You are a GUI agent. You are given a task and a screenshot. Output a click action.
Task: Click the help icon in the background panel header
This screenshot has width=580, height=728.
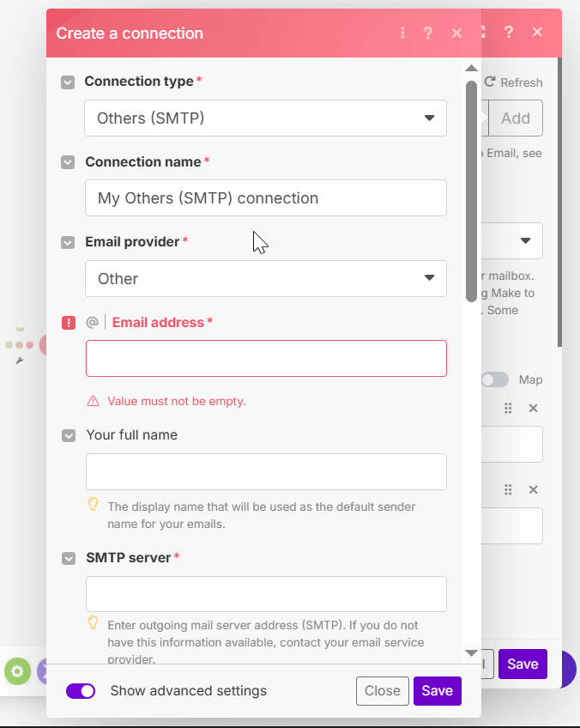[x=509, y=32]
